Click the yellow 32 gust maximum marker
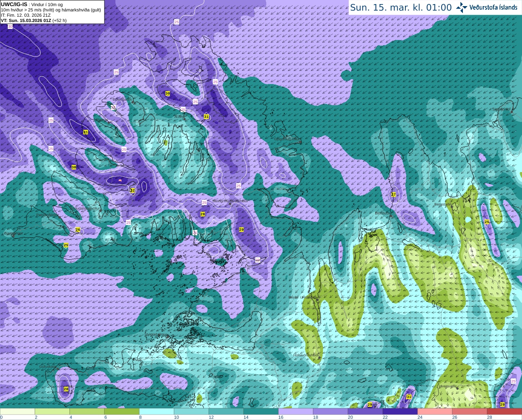522x420 pixels. point(133,190)
